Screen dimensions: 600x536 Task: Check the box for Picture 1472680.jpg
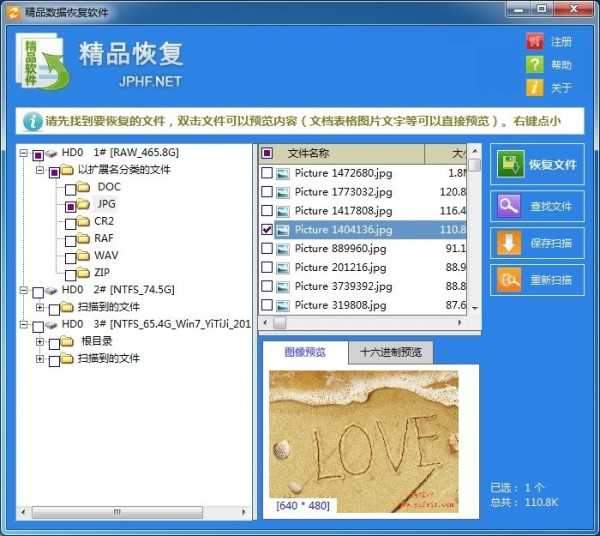tap(267, 173)
